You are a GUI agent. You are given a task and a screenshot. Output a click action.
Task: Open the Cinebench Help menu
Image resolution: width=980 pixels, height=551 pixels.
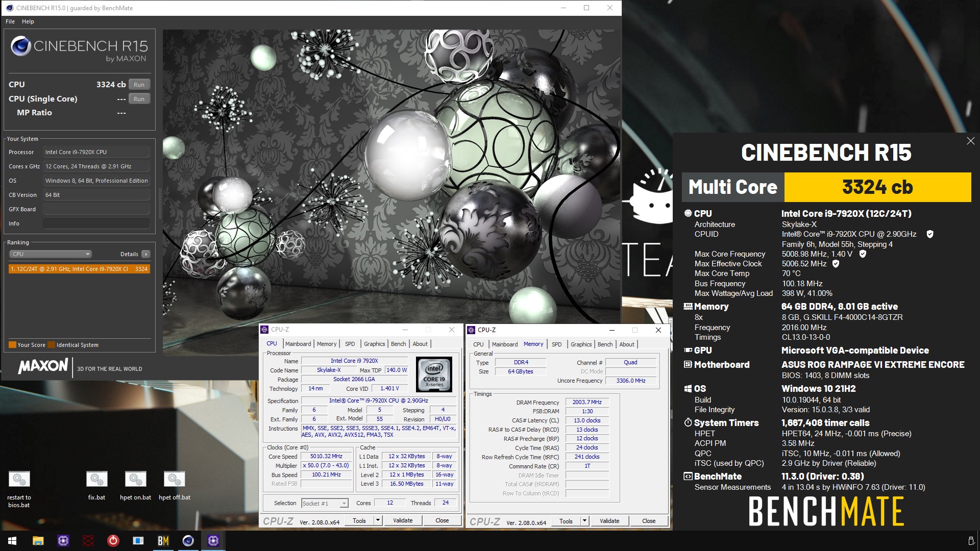click(28, 21)
